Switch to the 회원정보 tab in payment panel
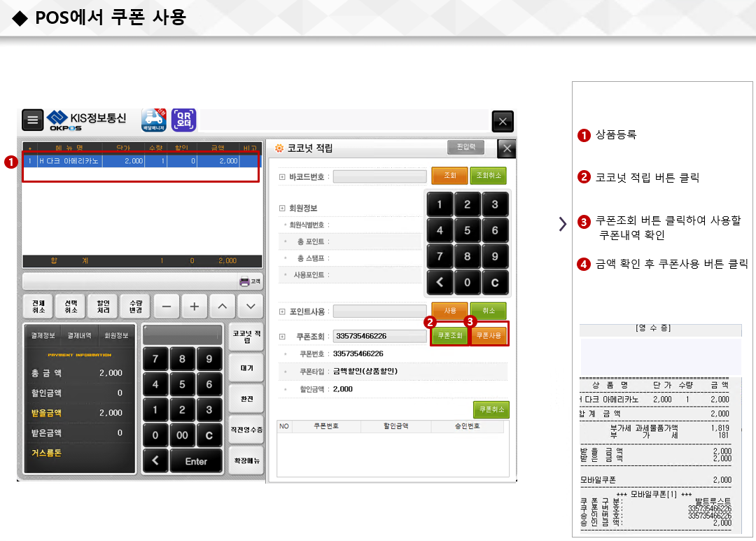 point(115,335)
